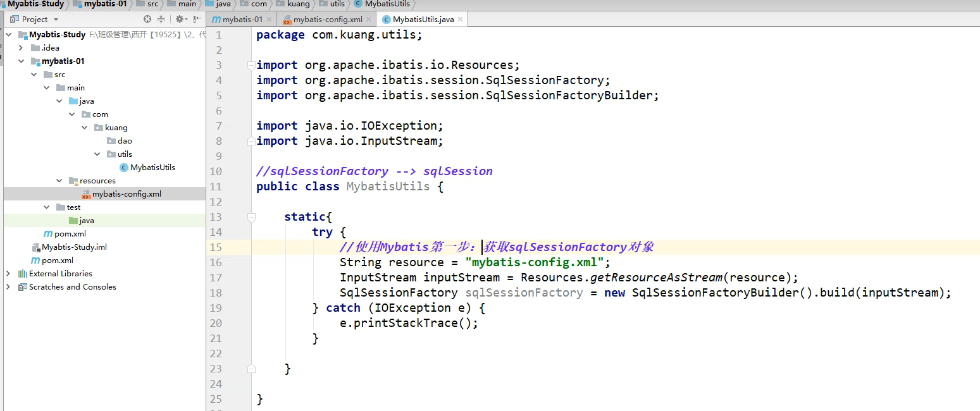Viewport: 980px width, 411px height.
Task: Select Myabtis-Study.iml in project tree
Action: [x=74, y=247]
